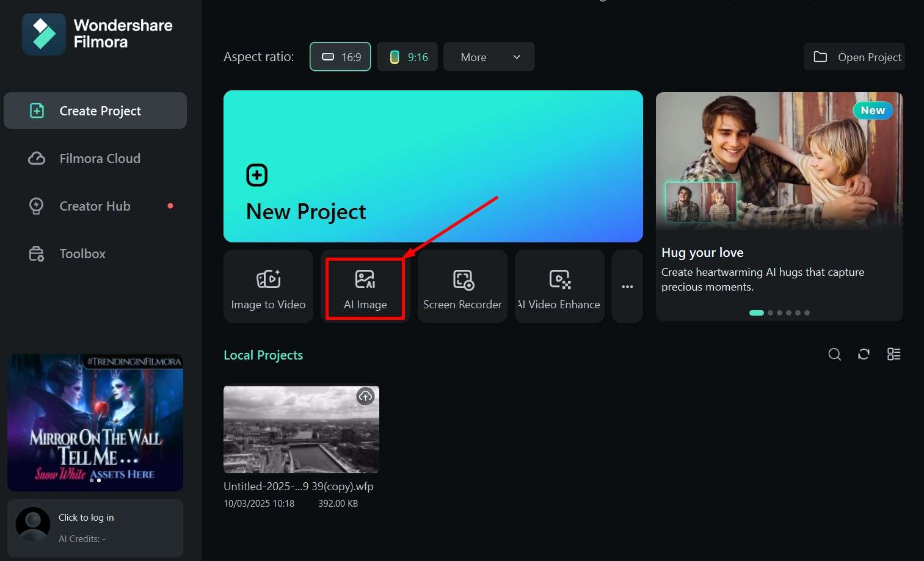Image resolution: width=924 pixels, height=561 pixels.
Task: Click the Untitled-2025-...9 39(copy).wfp file name
Action: (x=299, y=487)
